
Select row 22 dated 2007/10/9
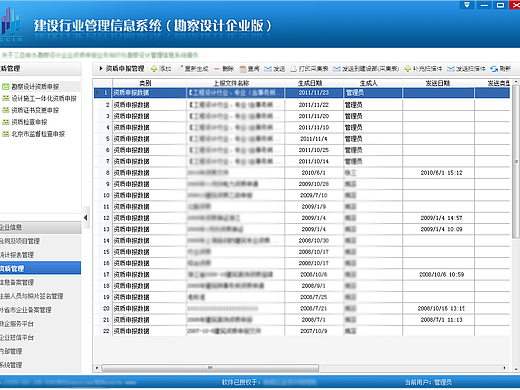302,331
